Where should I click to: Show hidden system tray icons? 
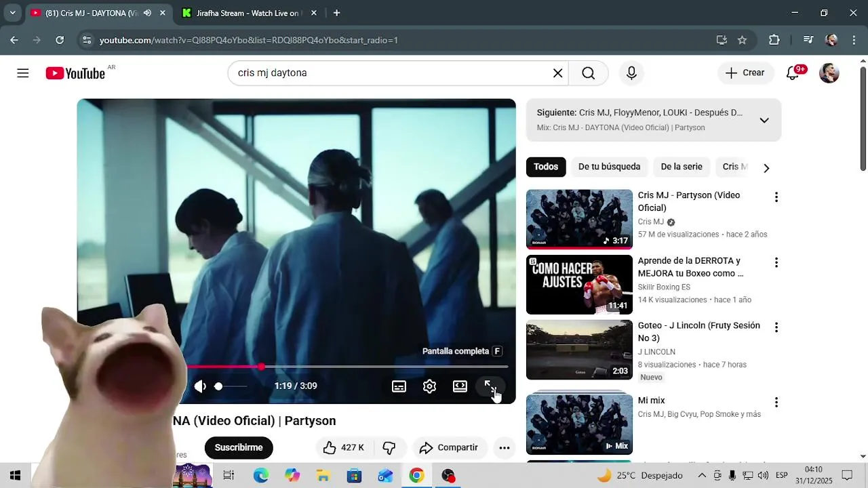click(702, 476)
